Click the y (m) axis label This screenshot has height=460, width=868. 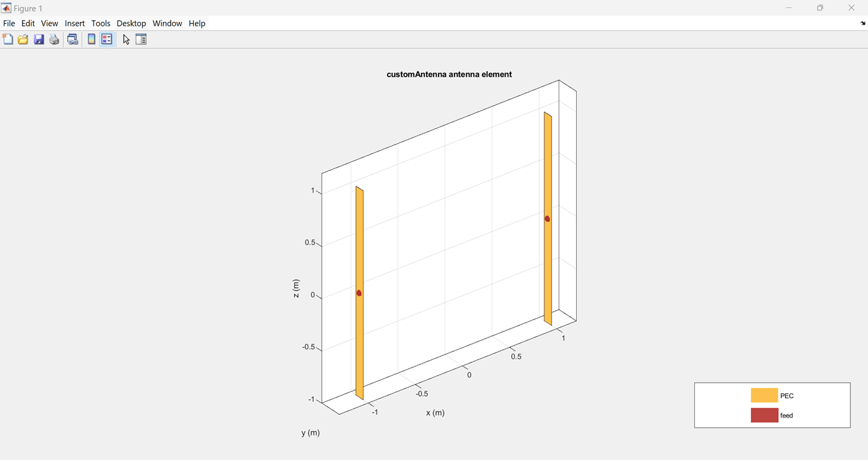coord(311,433)
